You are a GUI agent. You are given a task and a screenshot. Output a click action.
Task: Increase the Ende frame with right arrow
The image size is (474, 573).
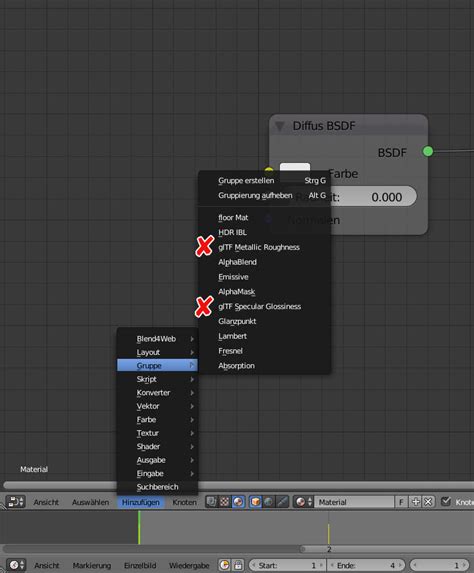pyautogui.click(x=401, y=565)
